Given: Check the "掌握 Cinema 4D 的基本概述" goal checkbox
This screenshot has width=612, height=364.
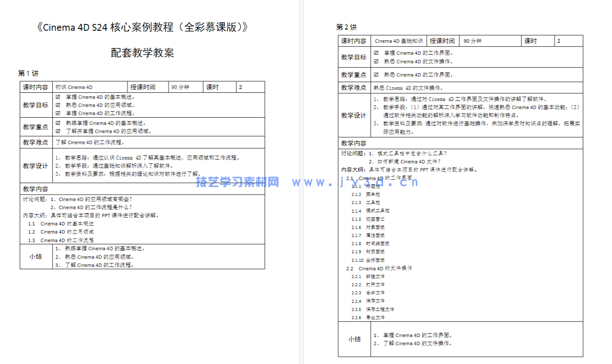Looking at the screenshot, I should 58,97.
